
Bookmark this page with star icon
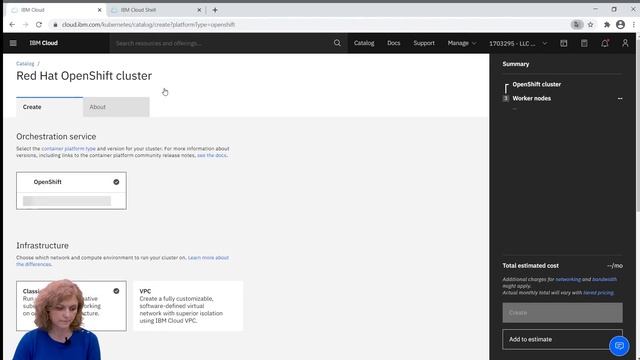coord(591,24)
